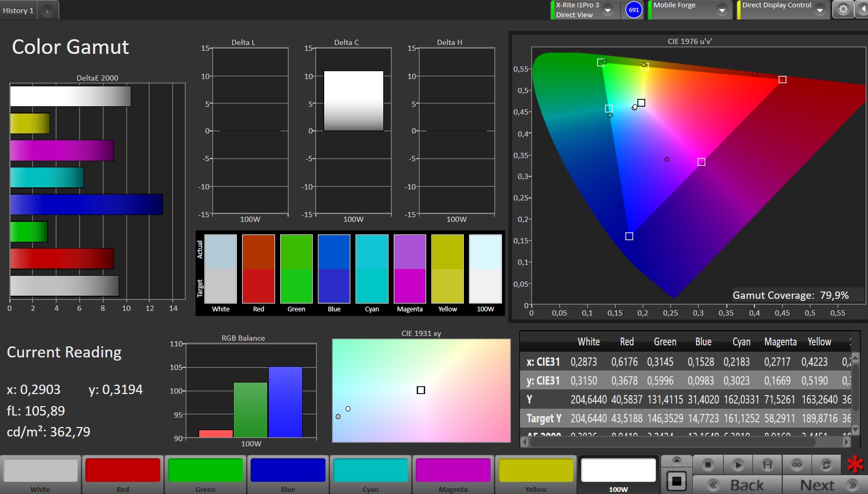The width and height of the screenshot is (868, 494).
Task: Switch to the History 1 tab
Action: coord(18,10)
